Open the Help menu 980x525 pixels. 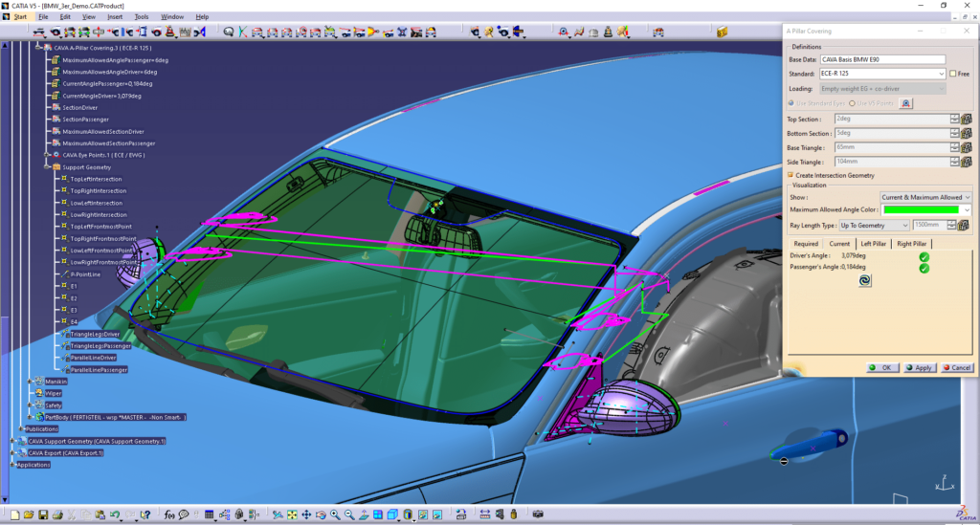pos(202,17)
